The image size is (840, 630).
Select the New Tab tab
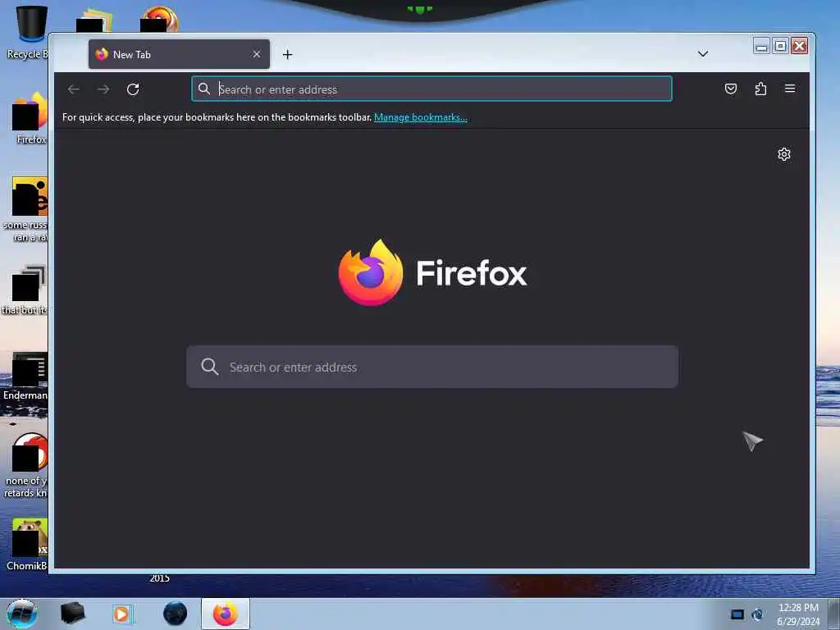[x=179, y=54]
